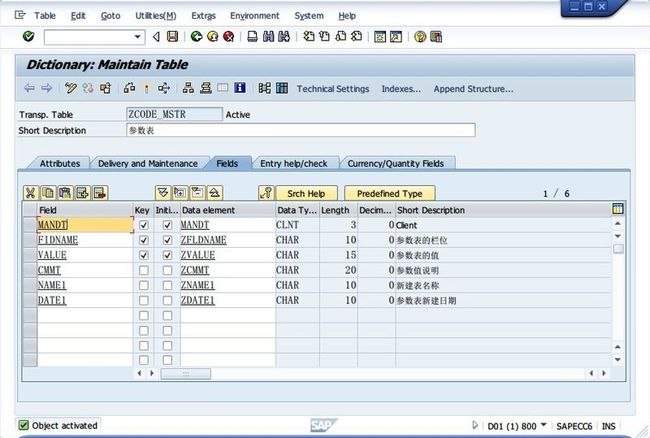Image resolution: width=650 pixels, height=438 pixels.
Task: Select the row selector for VALUE row
Action: coord(30,255)
